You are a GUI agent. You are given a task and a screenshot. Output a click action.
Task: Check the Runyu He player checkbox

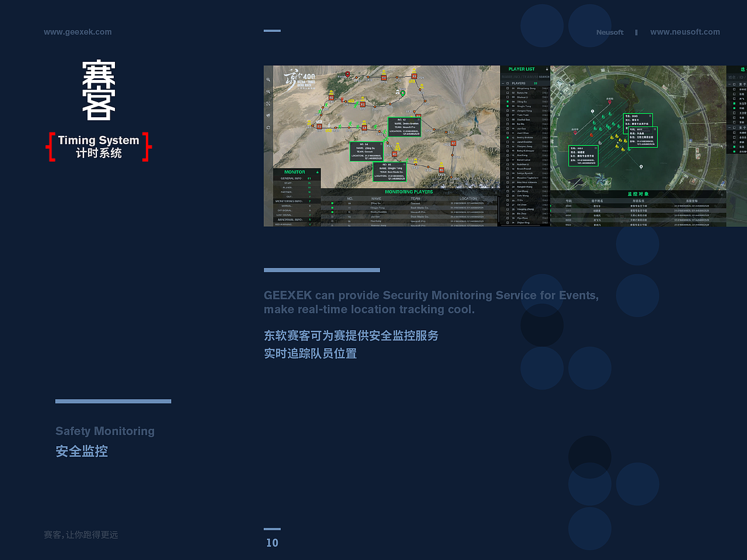point(508,93)
